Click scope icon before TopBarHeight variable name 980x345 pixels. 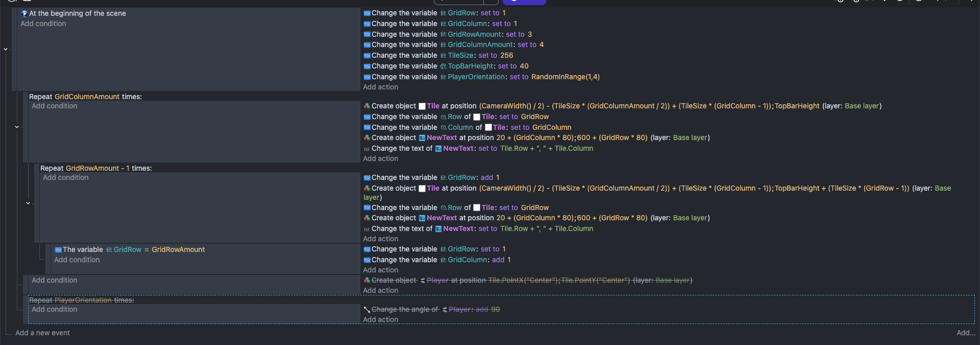click(x=444, y=66)
